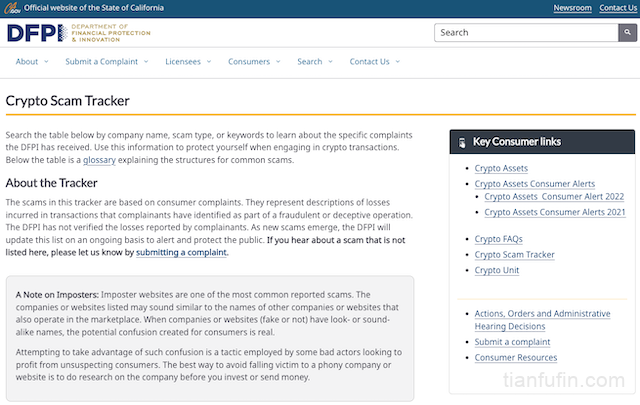Open Crypto Assets Consumer Alerts 2021
Screen dimensions: 640x405
coord(555,212)
